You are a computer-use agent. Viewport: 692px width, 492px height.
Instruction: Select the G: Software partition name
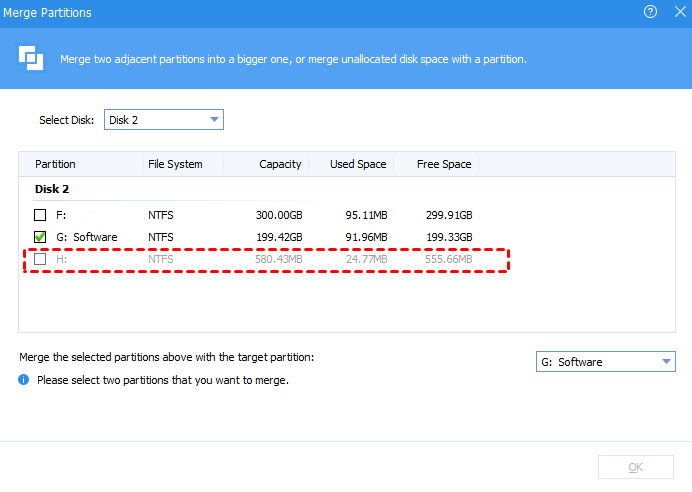pyautogui.click(x=87, y=237)
